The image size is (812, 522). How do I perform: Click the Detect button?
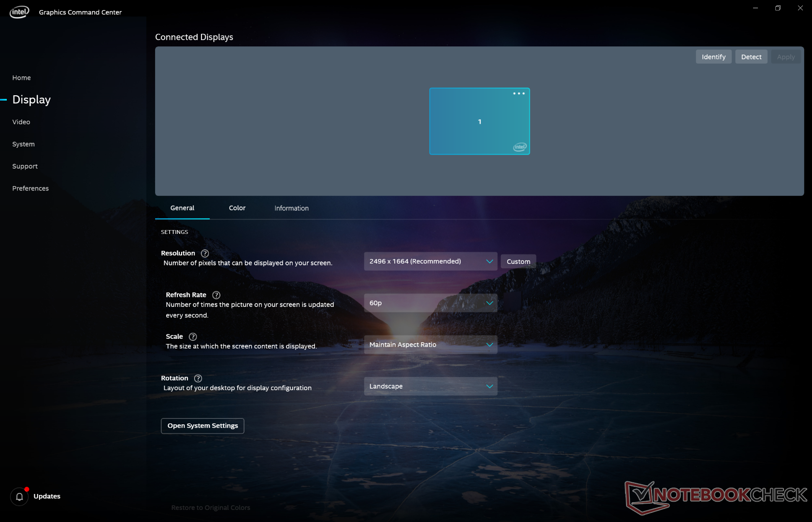[752, 57]
